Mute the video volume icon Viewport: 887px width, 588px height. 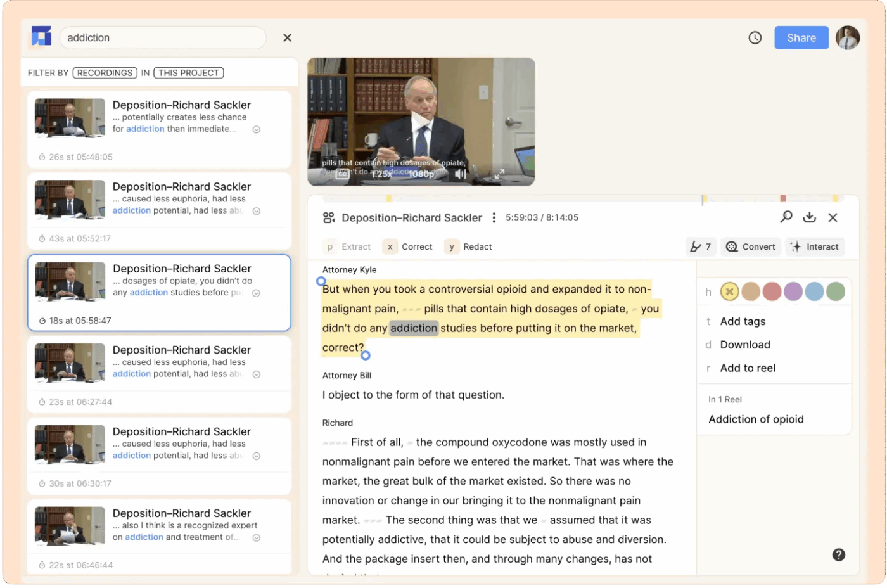461,174
